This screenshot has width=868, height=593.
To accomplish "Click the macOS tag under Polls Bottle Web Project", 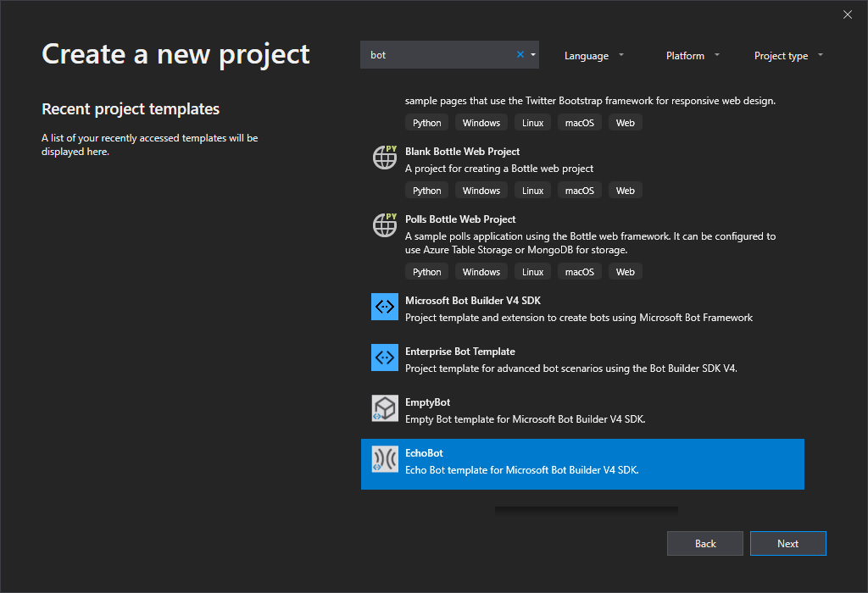I will (x=580, y=272).
